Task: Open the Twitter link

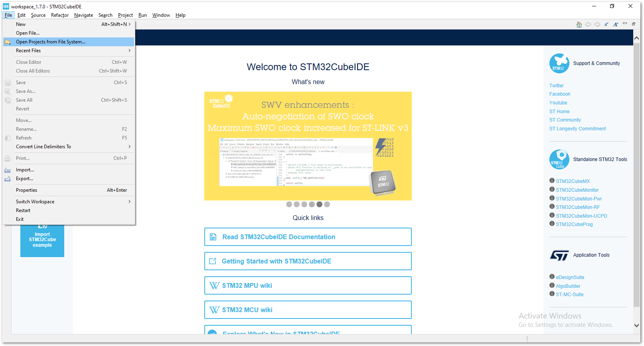Action: [556, 86]
